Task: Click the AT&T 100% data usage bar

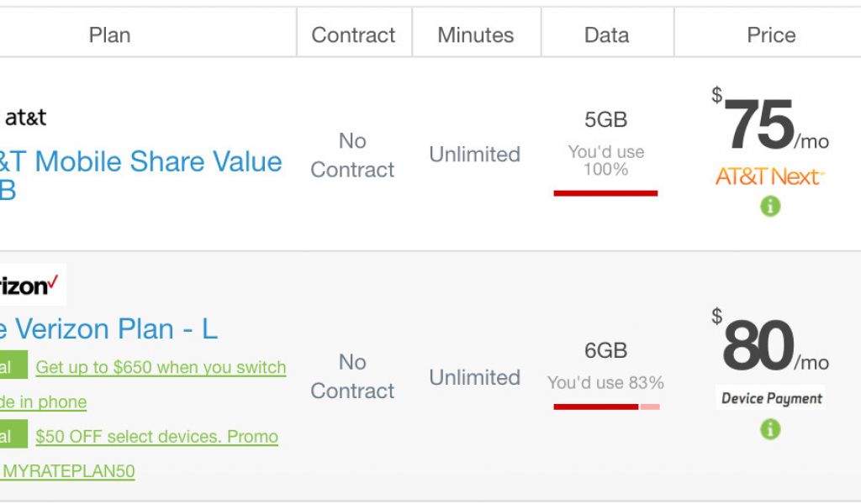Action: pyautogui.click(x=605, y=193)
